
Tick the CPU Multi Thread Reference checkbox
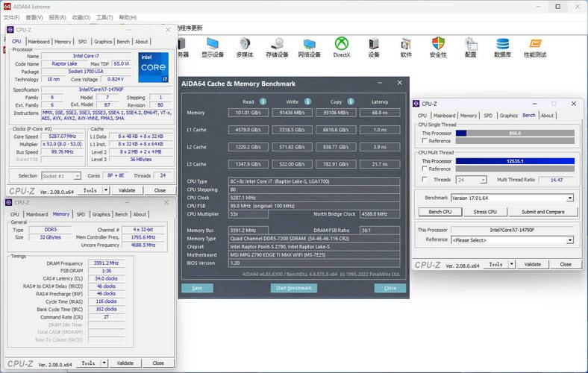423,169
